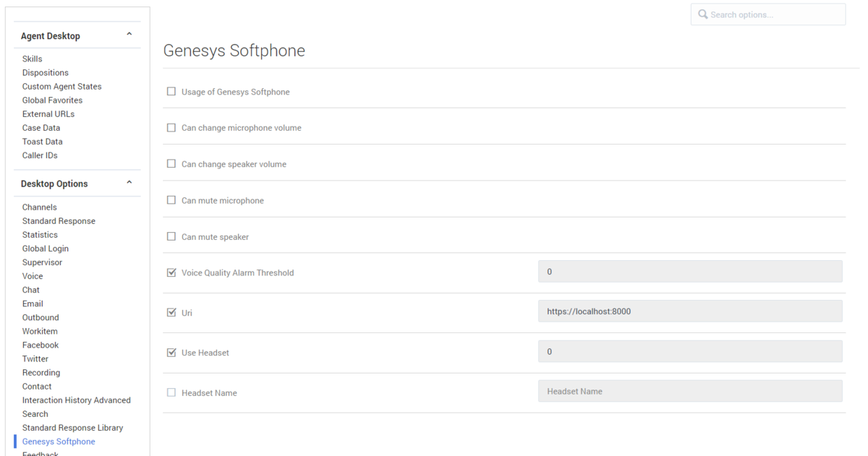
Task: Open Outbound options
Action: pyautogui.click(x=41, y=317)
